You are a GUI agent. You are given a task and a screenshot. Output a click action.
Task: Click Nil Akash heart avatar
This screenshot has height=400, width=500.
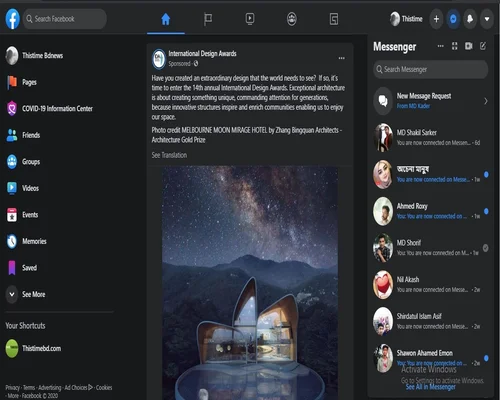[x=383, y=285]
